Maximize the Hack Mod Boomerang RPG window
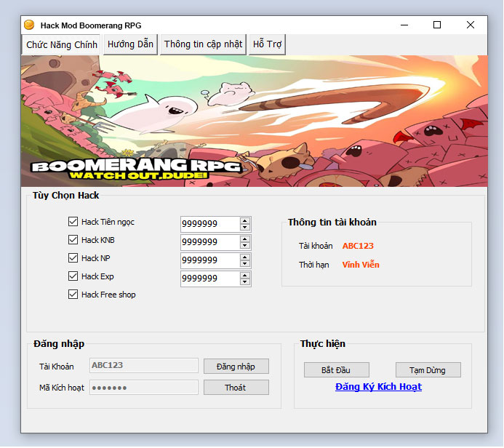The height and width of the screenshot is (448, 504). click(x=437, y=25)
